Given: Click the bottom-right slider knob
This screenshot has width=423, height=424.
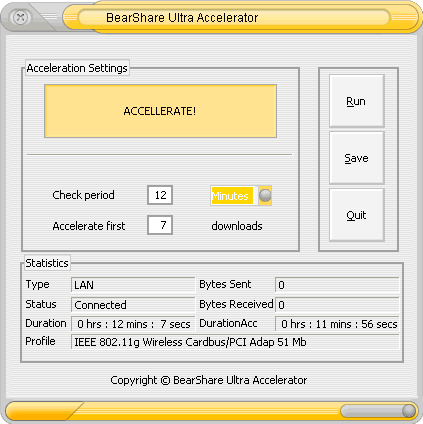Looking at the screenshot, I should tap(408, 410).
